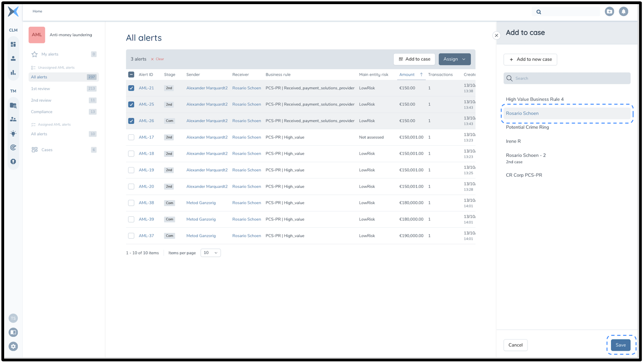This screenshot has height=364, width=644.
Task: Open the AML-38 alert link
Action: pyautogui.click(x=146, y=203)
